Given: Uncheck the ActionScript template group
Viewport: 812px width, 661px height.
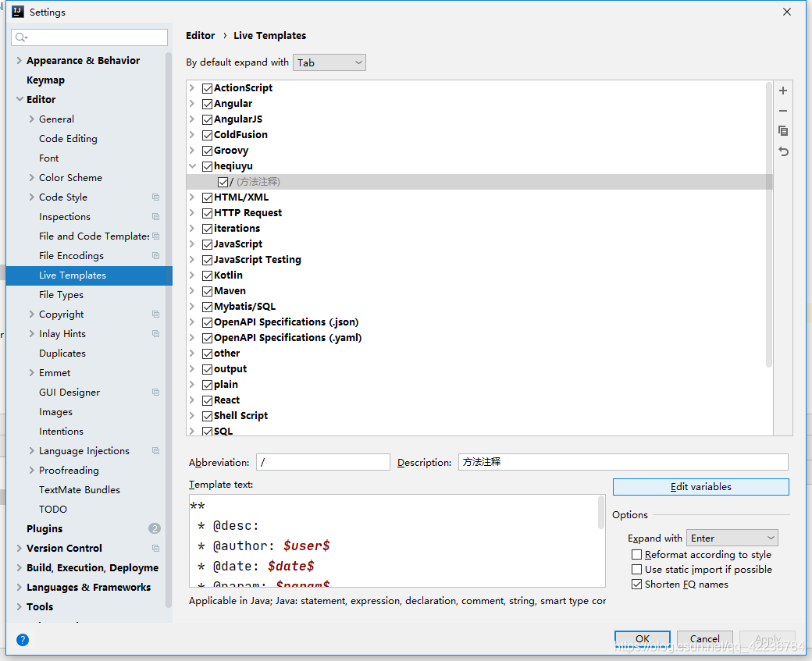Looking at the screenshot, I should (207, 88).
